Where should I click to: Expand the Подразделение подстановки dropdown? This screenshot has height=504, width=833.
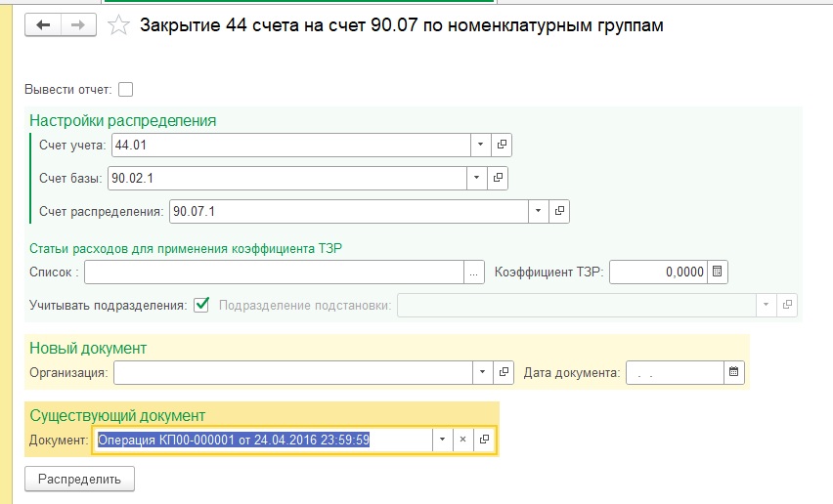[x=767, y=305]
